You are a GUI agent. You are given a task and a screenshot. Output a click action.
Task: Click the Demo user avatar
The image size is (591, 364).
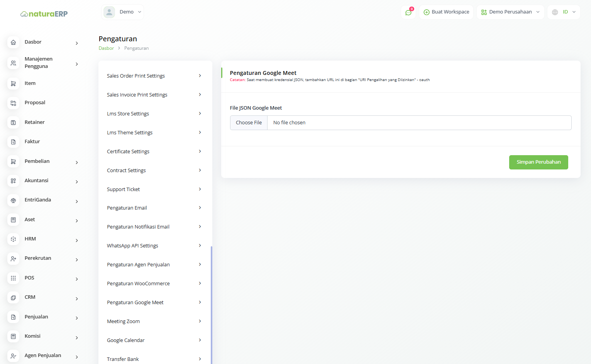[x=109, y=12]
